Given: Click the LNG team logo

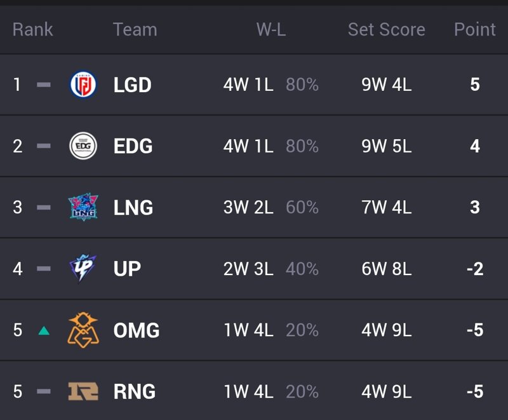Looking at the screenshot, I should pos(83,207).
